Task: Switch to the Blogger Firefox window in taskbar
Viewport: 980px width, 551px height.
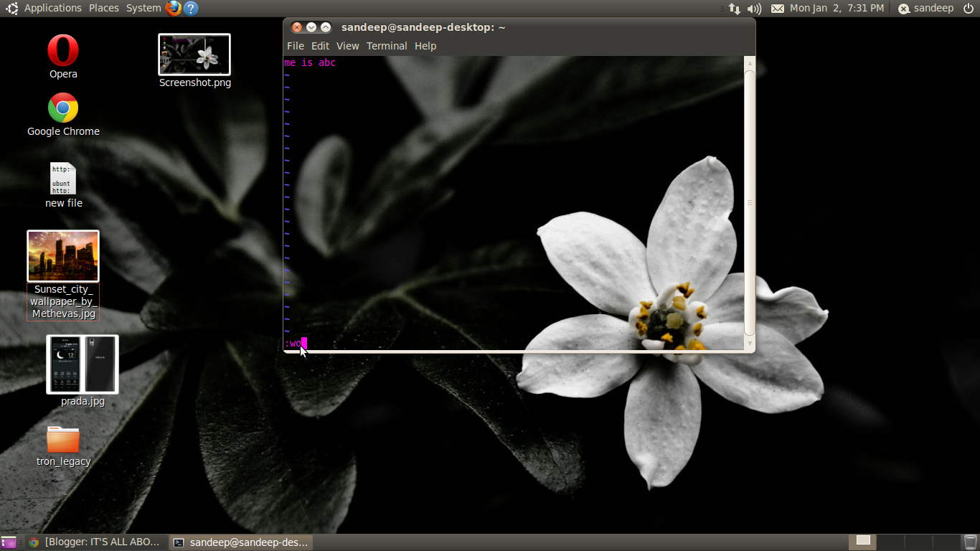Action: 100,542
